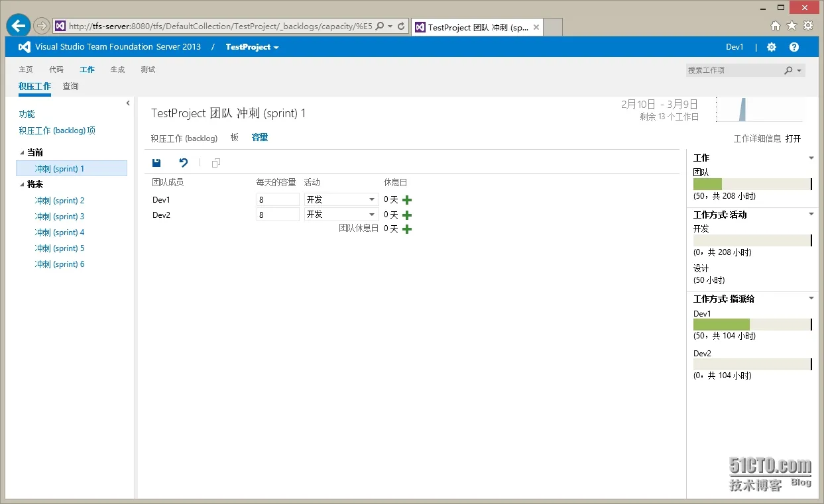
Task: Switch to 板 sprint tab
Action: pyautogui.click(x=235, y=138)
